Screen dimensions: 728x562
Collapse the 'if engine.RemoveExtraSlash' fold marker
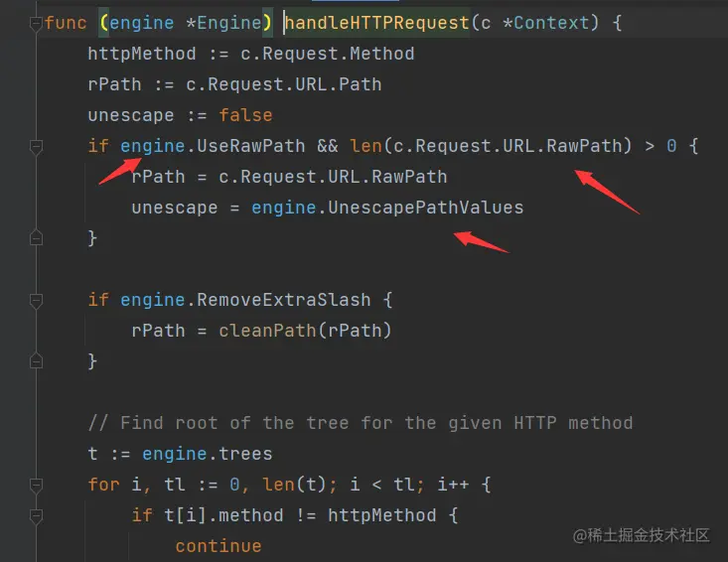[x=36, y=300]
